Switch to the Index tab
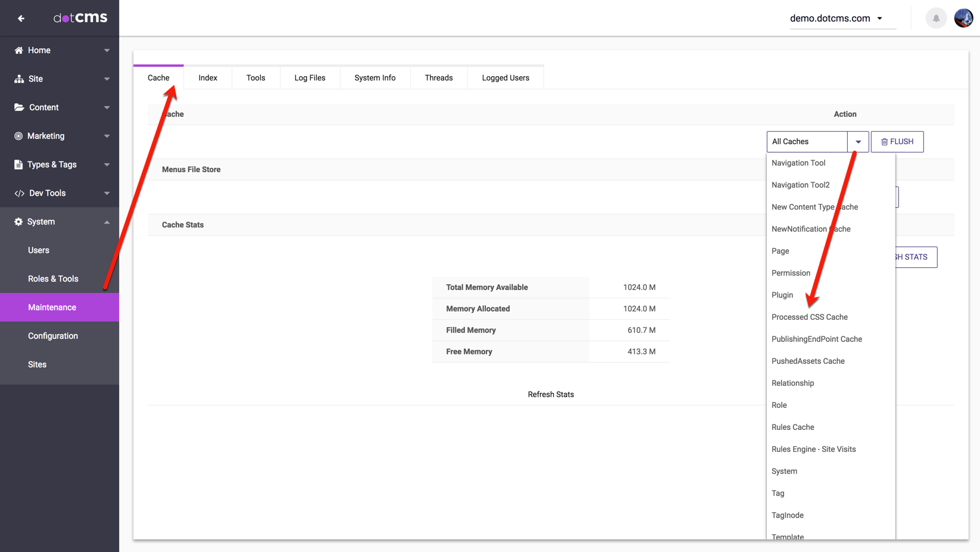The image size is (980, 552). [x=208, y=78]
